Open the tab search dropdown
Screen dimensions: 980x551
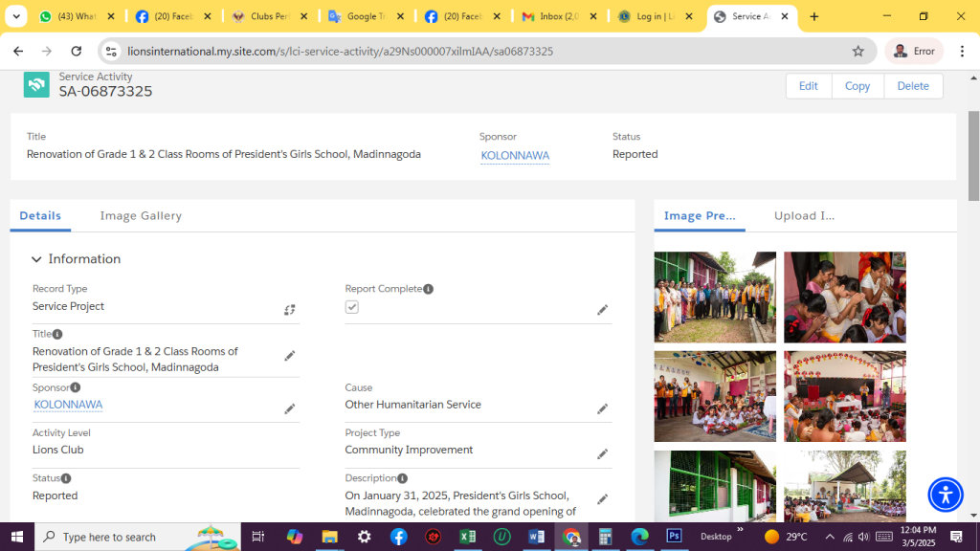tap(16, 17)
